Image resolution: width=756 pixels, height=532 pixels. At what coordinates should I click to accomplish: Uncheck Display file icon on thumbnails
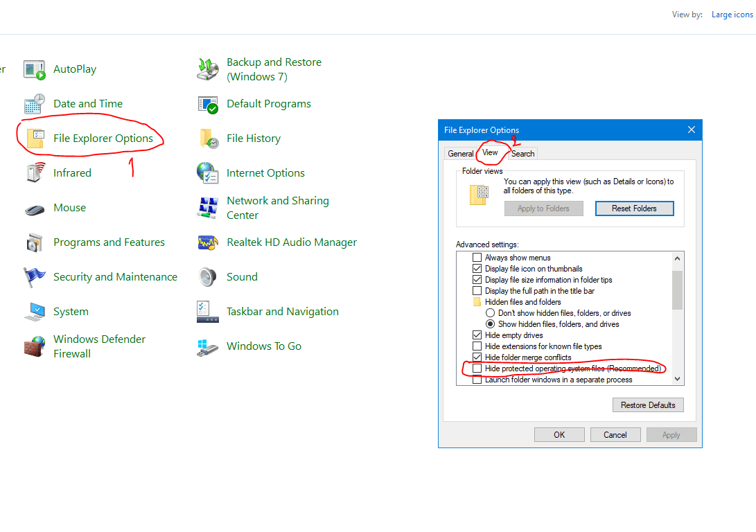[x=477, y=269]
